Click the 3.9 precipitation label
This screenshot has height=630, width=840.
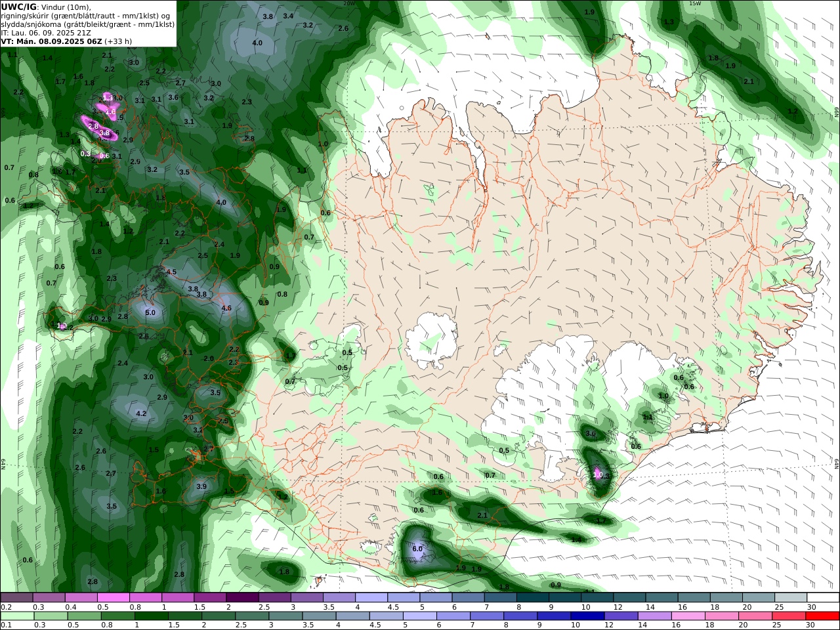[x=201, y=486]
